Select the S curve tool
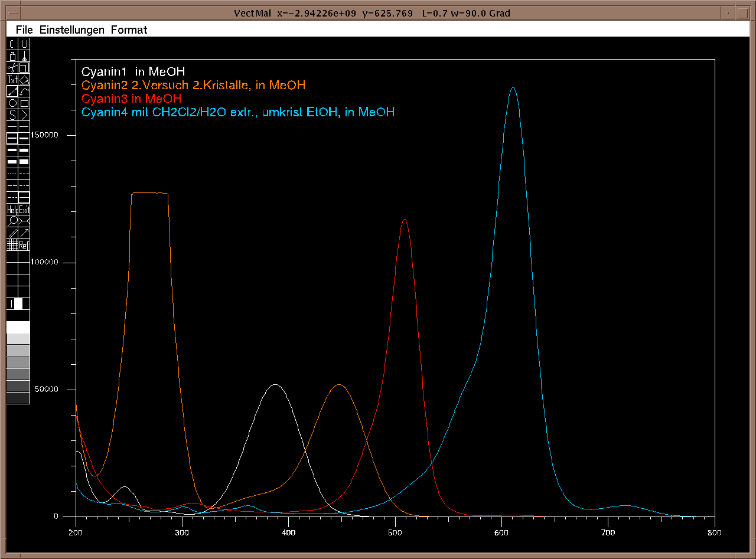This screenshot has width=756, height=559. tap(12, 115)
